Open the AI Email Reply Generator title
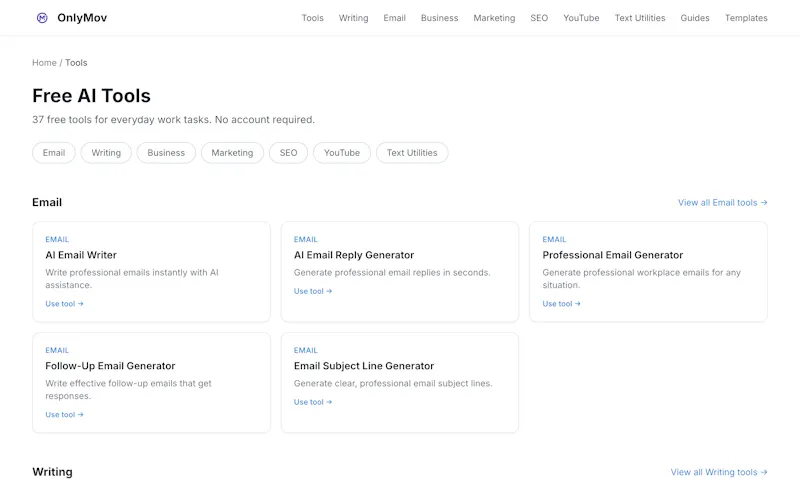Image resolution: width=800 pixels, height=479 pixels. click(x=354, y=255)
